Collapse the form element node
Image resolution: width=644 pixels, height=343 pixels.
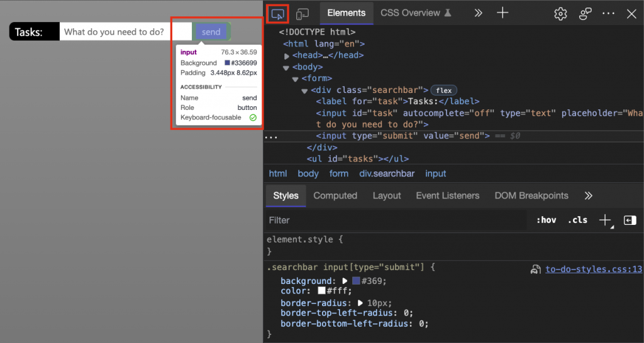(296, 79)
